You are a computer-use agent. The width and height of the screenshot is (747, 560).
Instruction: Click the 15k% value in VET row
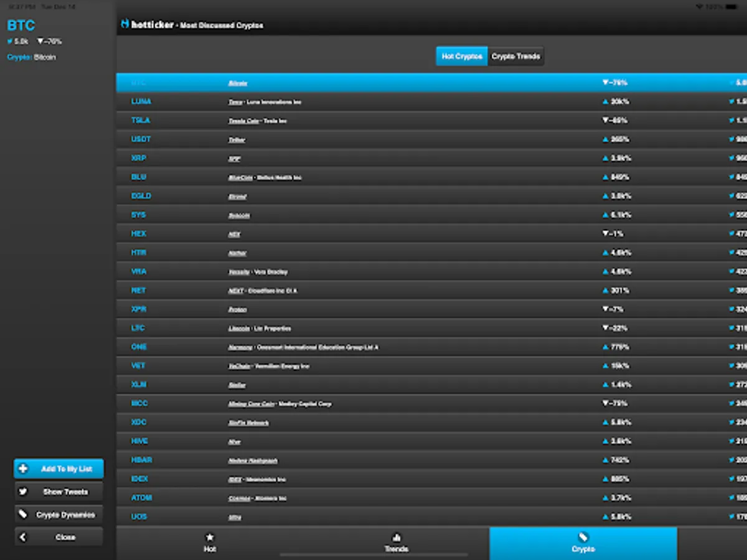(620, 366)
